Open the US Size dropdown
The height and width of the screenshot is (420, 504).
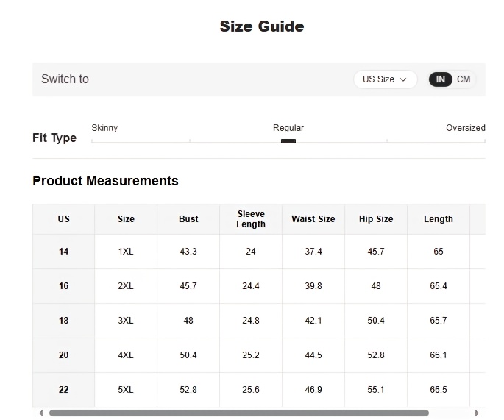pos(385,79)
